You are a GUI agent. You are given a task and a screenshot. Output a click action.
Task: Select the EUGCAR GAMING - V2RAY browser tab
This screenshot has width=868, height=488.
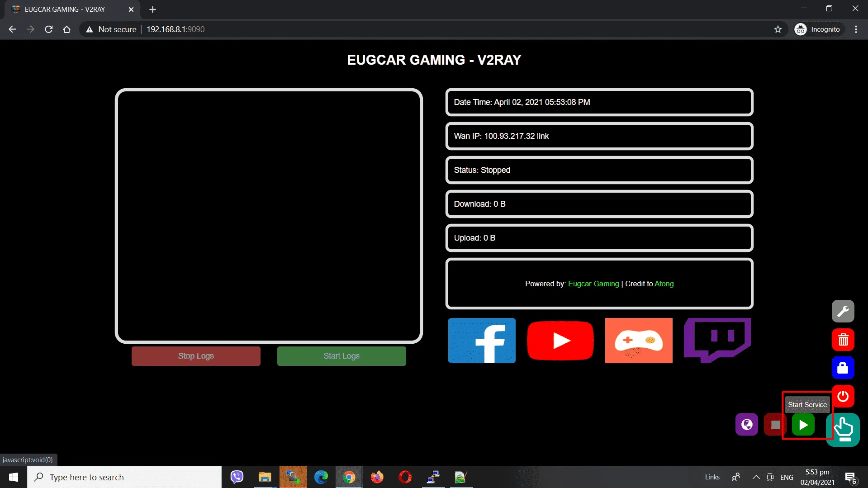72,9
